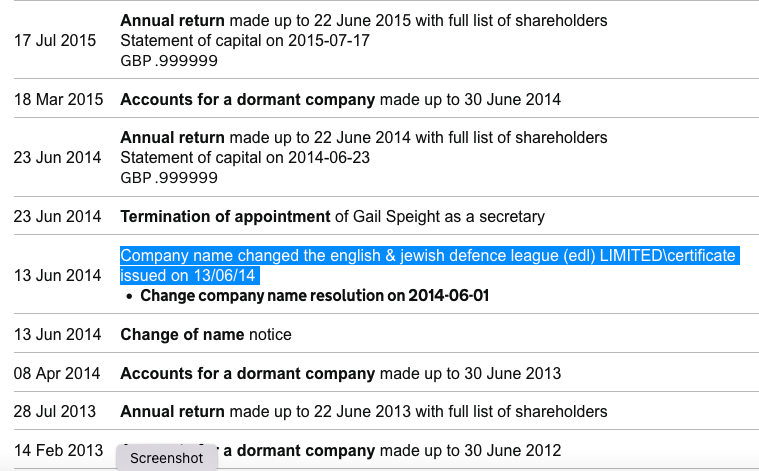Click 'issued on 13/06/14' highlighted line
Screen dimensions: 759x471
click(x=188, y=275)
